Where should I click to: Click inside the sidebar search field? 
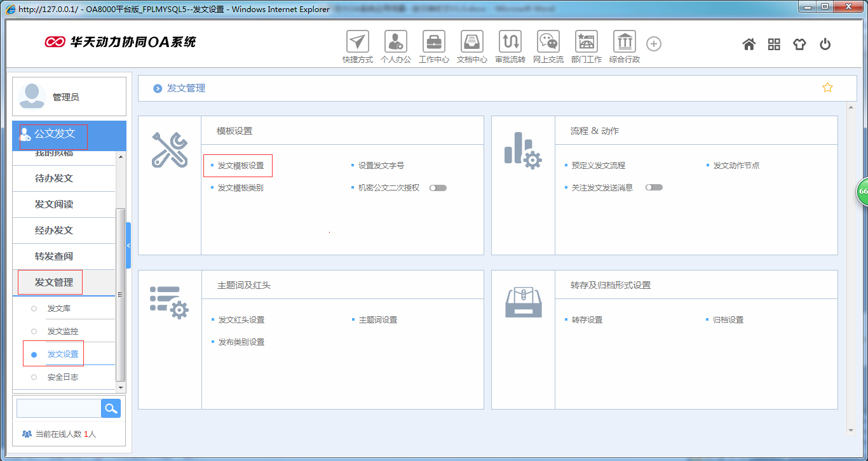58,408
